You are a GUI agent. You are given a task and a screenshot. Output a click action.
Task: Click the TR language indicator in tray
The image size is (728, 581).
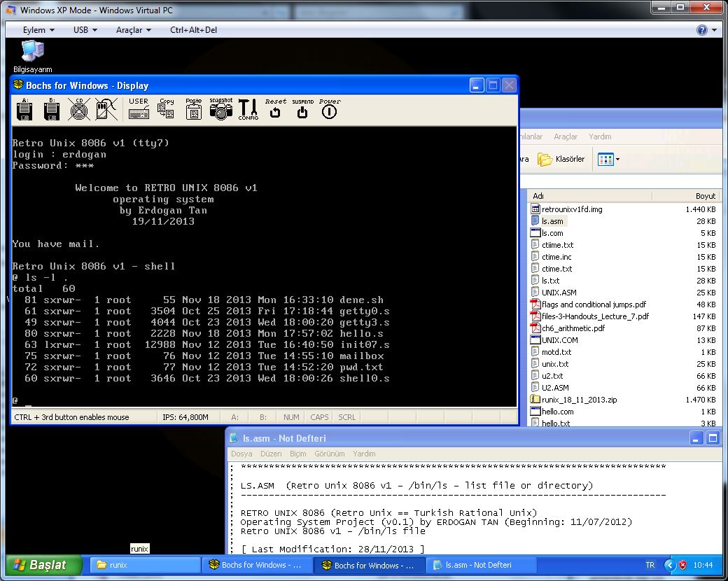tap(650, 565)
